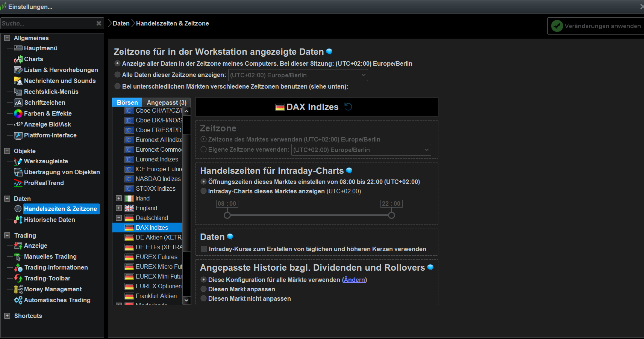Select 'Diese Konfiguration für alle Märkte verwenden'

(x=204, y=280)
